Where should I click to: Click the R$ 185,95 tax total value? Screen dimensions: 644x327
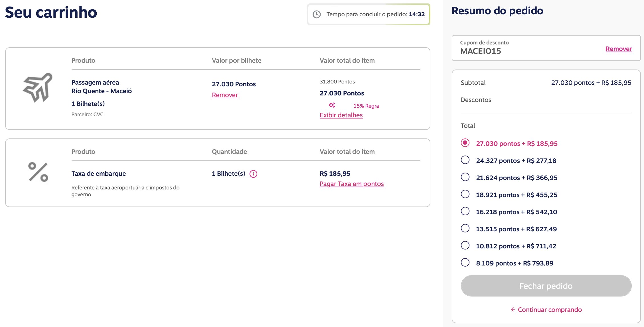tap(335, 173)
